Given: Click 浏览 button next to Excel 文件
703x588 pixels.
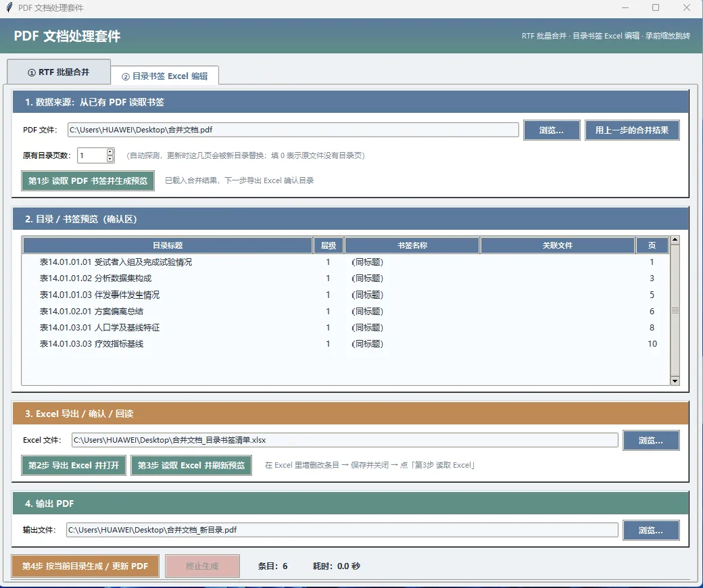Looking at the screenshot, I should (650, 441).
